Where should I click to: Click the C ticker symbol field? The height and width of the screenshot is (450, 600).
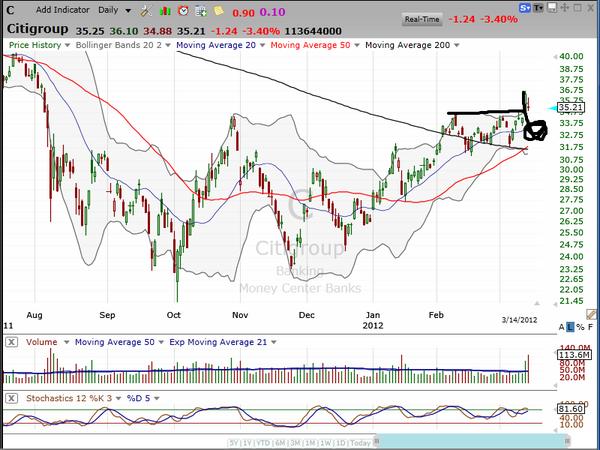[x=10, y=10]
